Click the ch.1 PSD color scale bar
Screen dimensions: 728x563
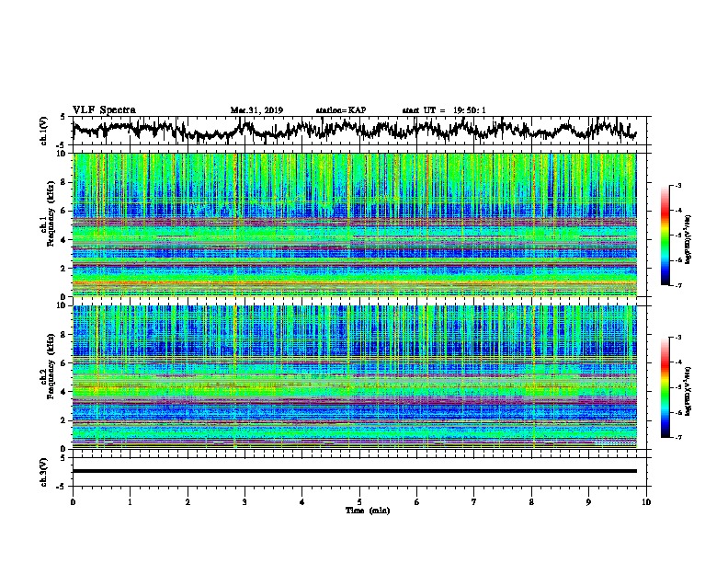(665, 236)
